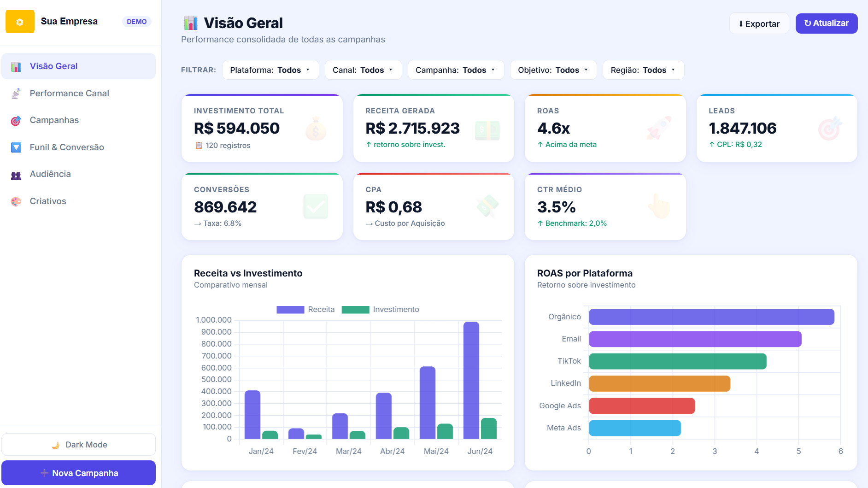Image resolution: width=868 pixels, height=488 pixels.
Task: Click the Funil & Conversão funnel icon
Action: pyautogui.click(x=16, y=147)
